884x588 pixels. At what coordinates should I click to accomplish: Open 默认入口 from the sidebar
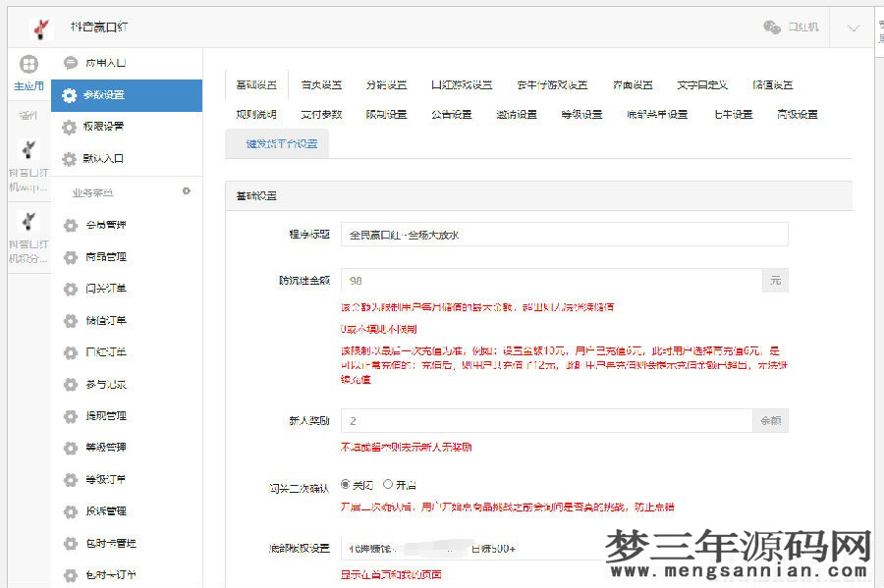point(111,160)
